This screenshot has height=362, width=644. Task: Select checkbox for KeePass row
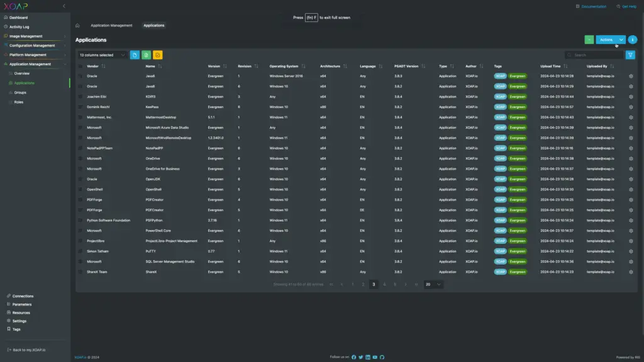tap(80, 107)
